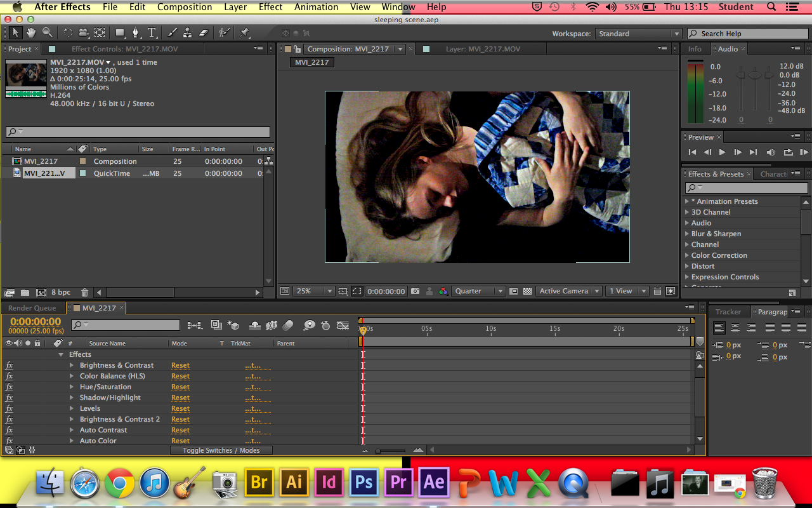Open the Active Camera view dropdown
Image resolution: width=812 pixels, height=508 pixels.
point(569,291)
